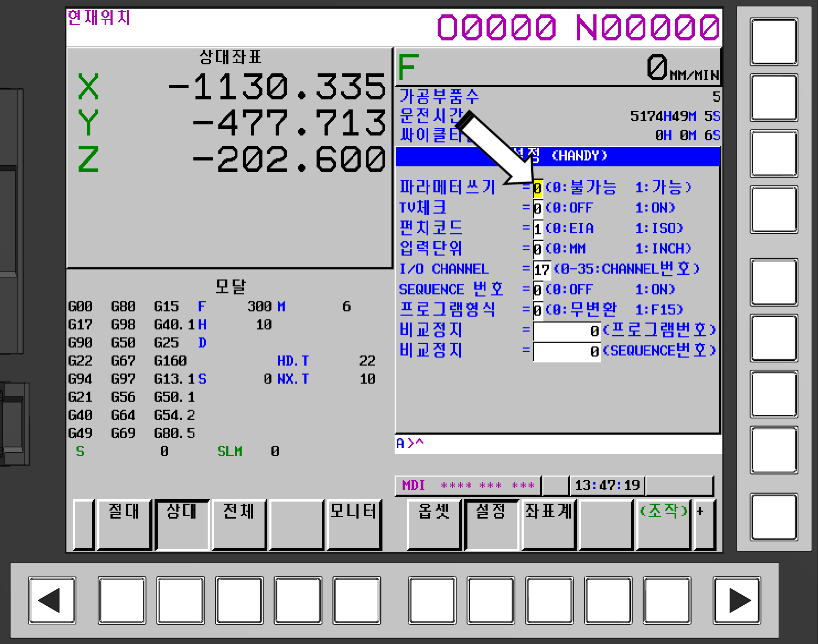Select the 프로그램형식 value field
This screenshot has height=644, width=818.
(x=538, y=310)
